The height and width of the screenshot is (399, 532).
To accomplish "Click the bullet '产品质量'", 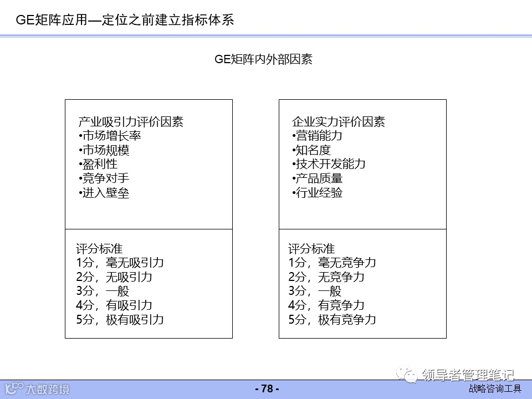I will pos(317,178).
